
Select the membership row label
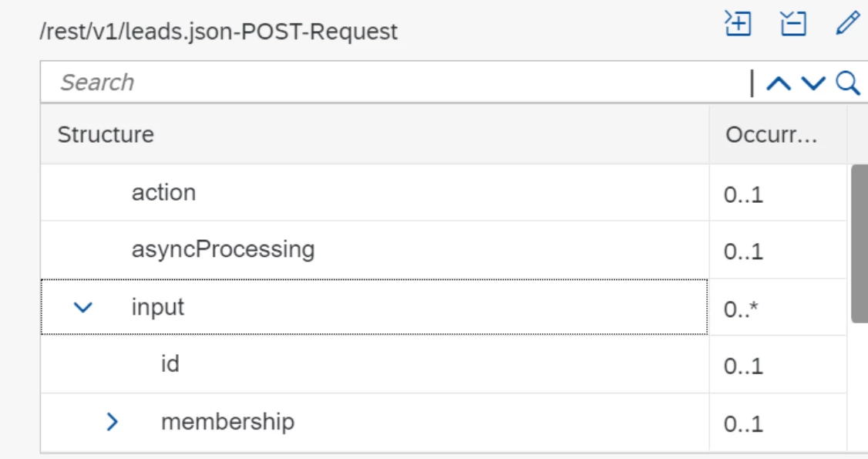tap(227, 422)
